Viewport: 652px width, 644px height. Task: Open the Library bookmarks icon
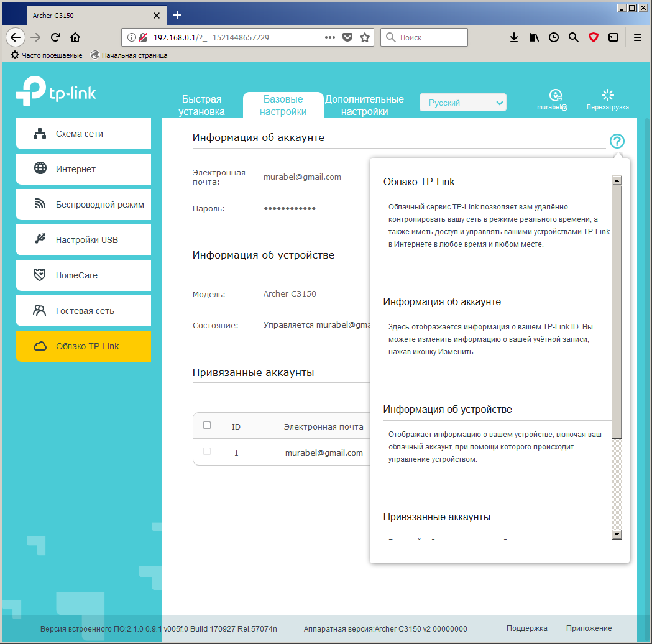tap(534, 37)
